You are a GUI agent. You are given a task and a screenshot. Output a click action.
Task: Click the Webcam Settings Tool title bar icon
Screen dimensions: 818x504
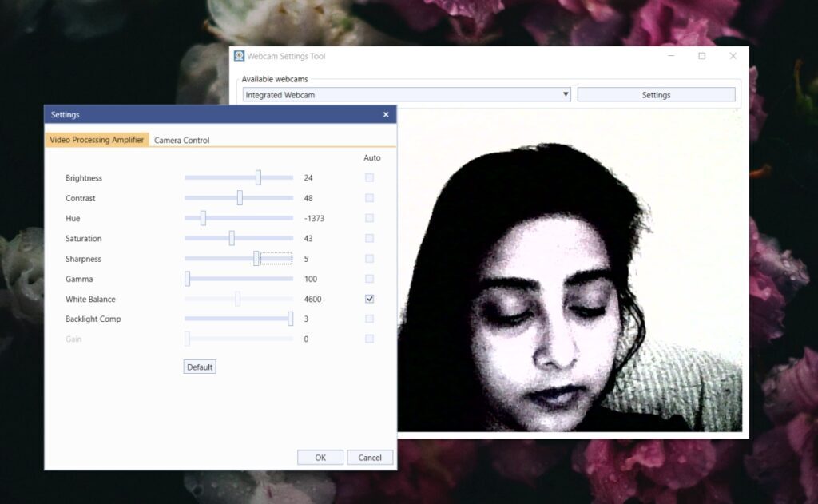click(238, 56)
